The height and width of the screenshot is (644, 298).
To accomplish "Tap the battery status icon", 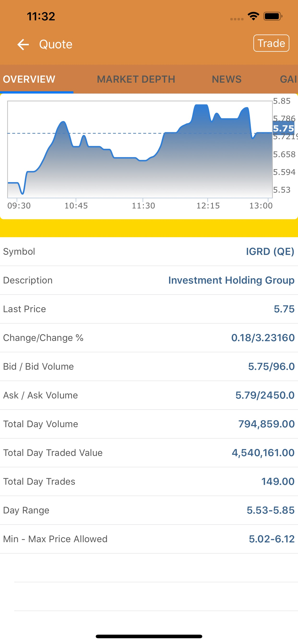I will [x=273, y=16].
